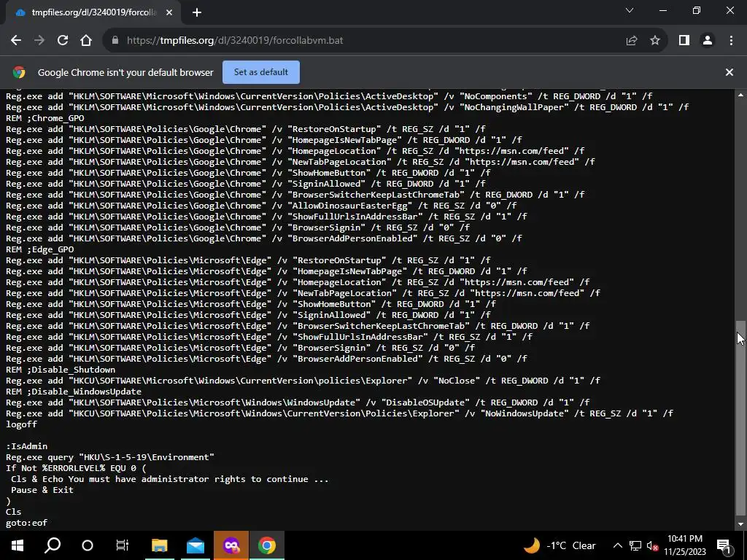The width and height of the screenshot is (747, 560).
Task: Bookmark this tab with star icon
Action: [655, 41]
